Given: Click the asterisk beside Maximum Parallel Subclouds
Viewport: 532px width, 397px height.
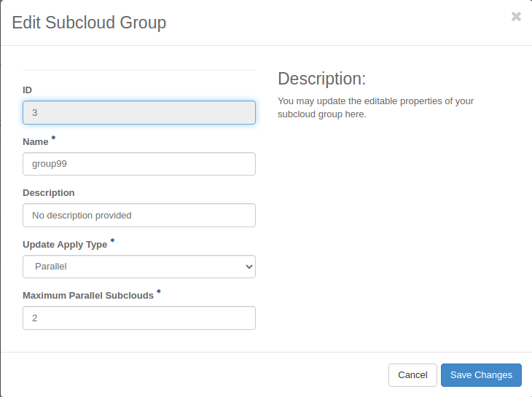Looking at the screenshot, I should pos(159,292).
